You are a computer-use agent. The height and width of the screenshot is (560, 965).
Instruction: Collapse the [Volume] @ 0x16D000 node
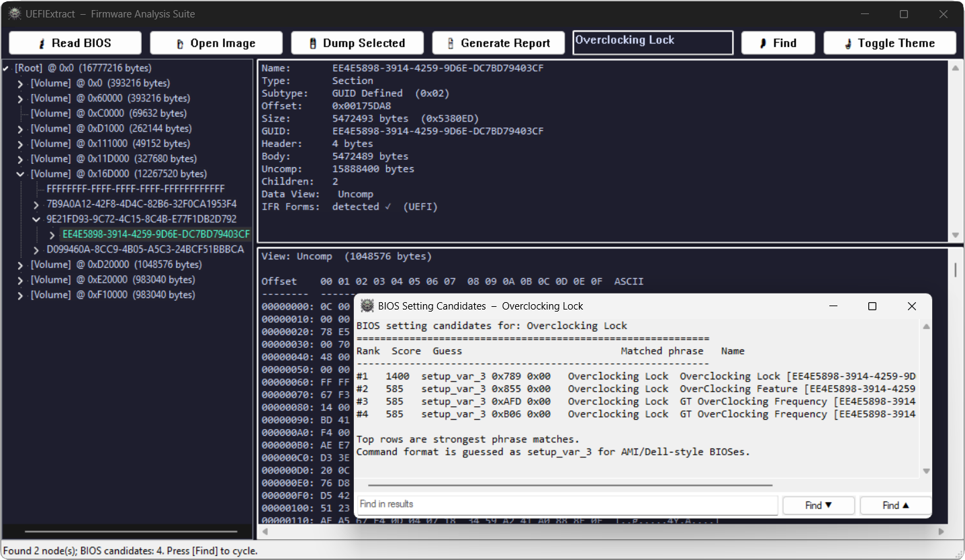(x=20, y=175)
